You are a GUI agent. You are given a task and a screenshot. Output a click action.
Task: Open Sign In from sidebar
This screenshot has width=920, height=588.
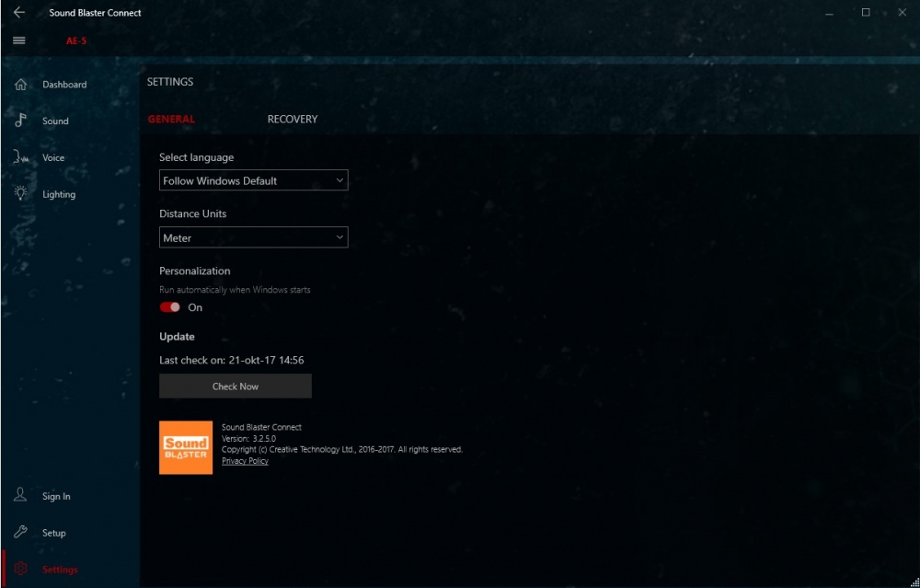[56, 497]
